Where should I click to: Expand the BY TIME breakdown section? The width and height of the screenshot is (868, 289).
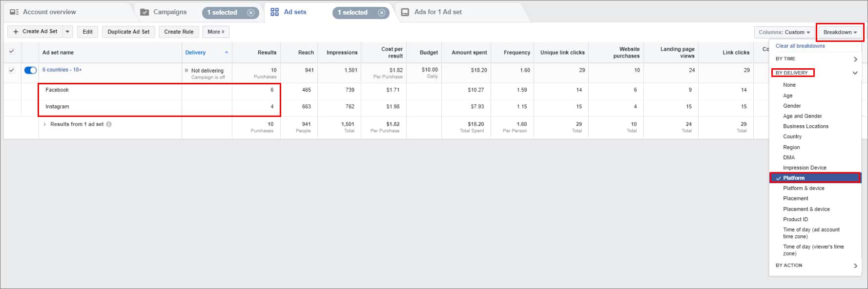855,59
